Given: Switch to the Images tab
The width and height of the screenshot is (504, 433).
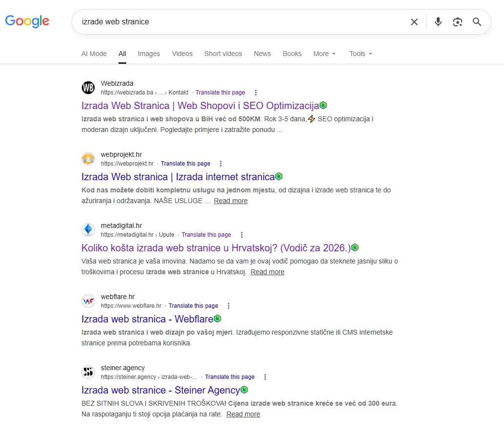Looking at the screenshot, I should (149, 54).
